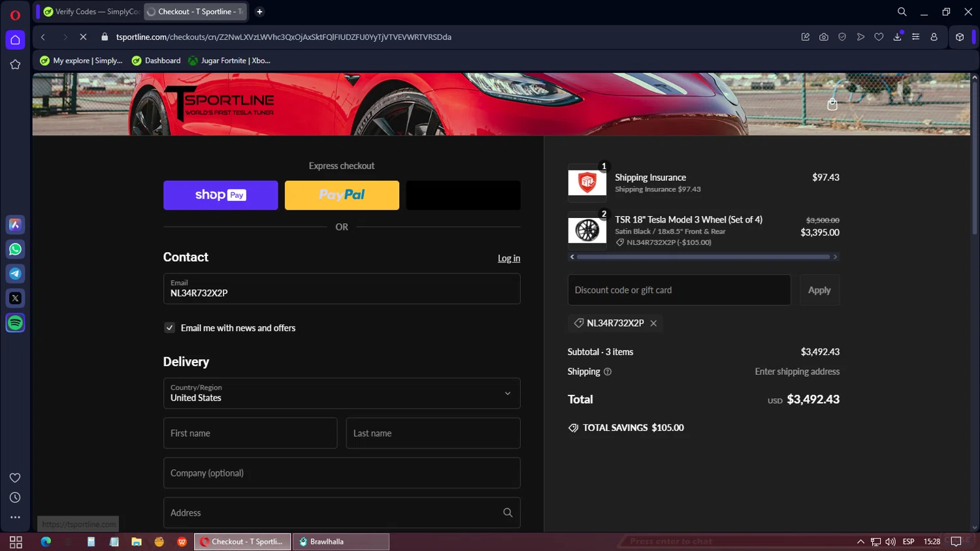Screen dimensions: 980x551
Task: Open the profile account icon
Action: click(934, 37)
